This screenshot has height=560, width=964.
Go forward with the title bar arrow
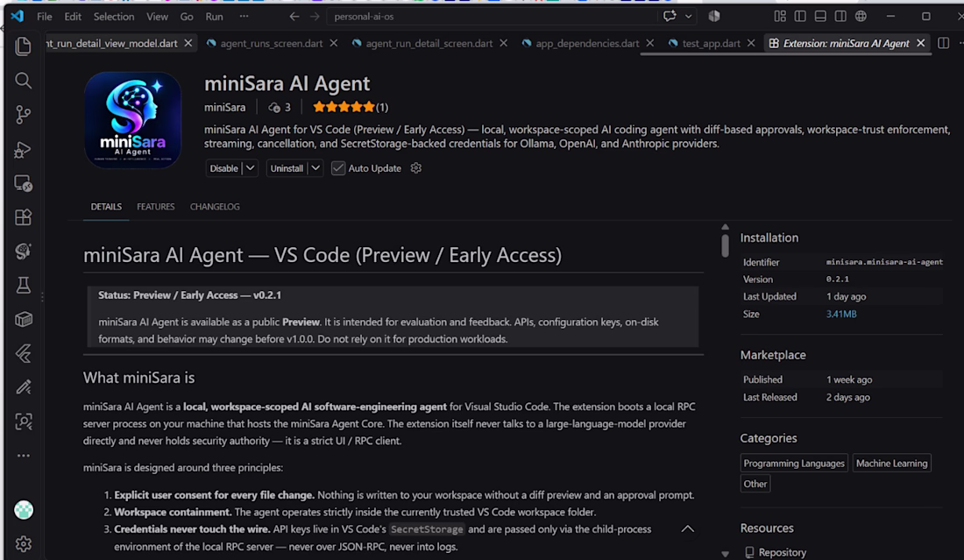(x=315, y=17)
